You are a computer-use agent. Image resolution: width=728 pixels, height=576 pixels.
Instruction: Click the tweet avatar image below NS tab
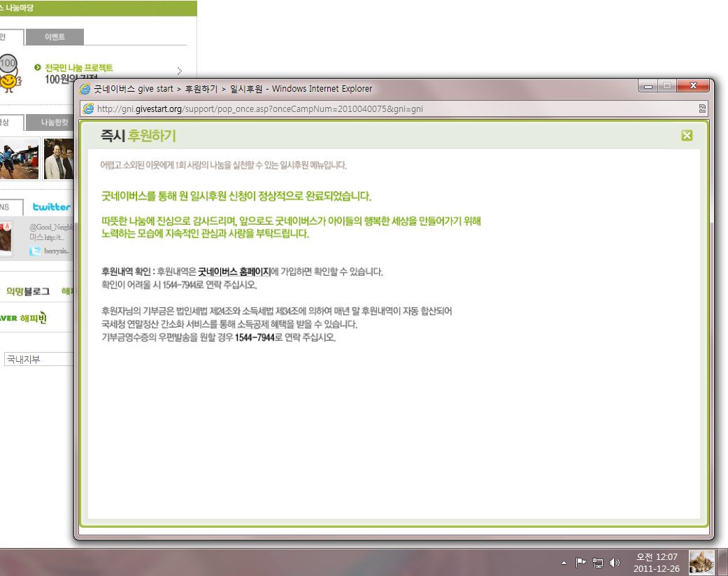click(6, 238)
